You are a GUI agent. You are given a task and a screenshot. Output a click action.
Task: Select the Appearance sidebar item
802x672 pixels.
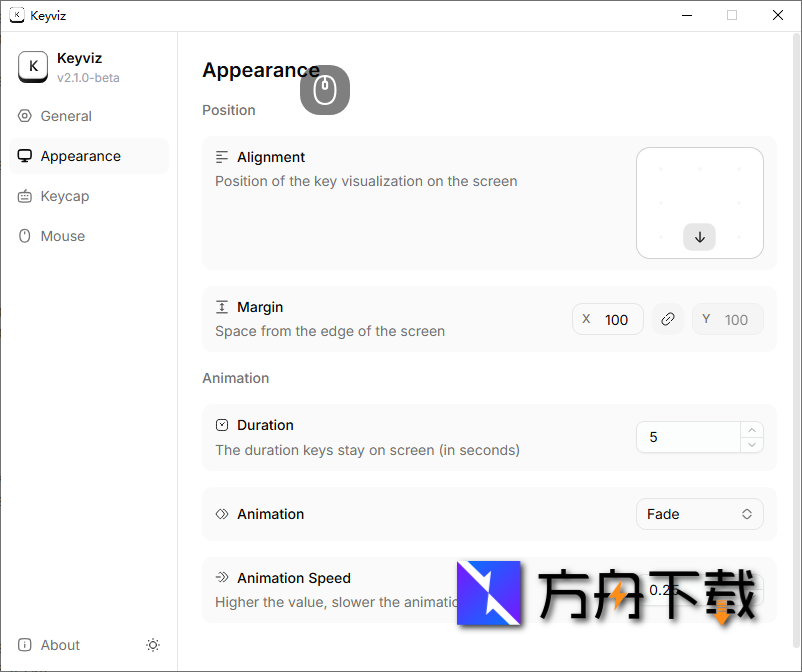[80, 156]
